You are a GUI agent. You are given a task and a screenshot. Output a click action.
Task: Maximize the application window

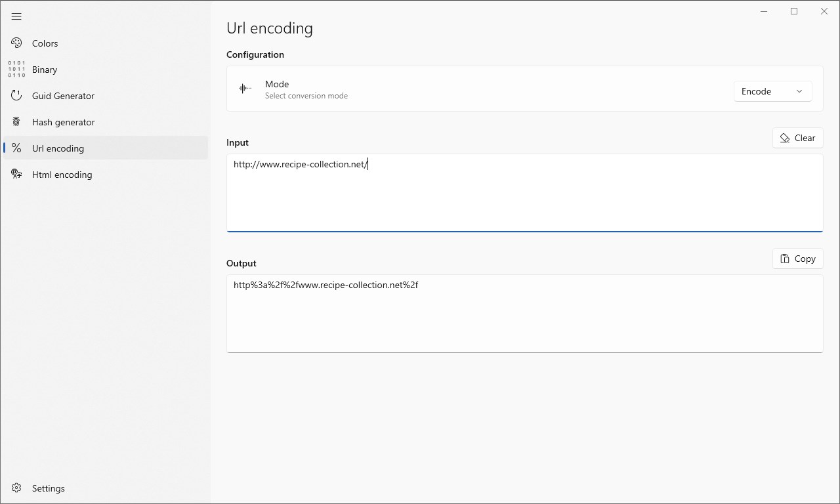(794, 11)
